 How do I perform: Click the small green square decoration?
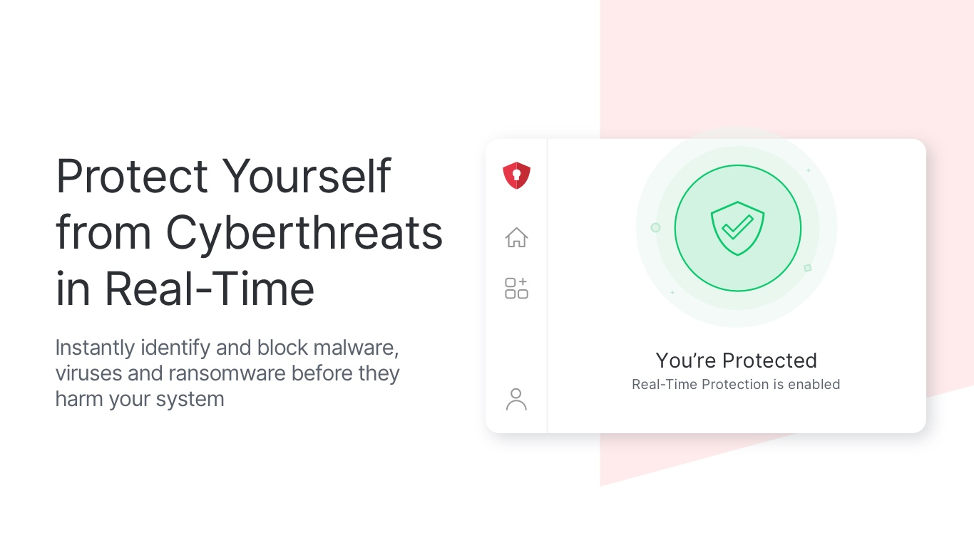pos(807,268)
